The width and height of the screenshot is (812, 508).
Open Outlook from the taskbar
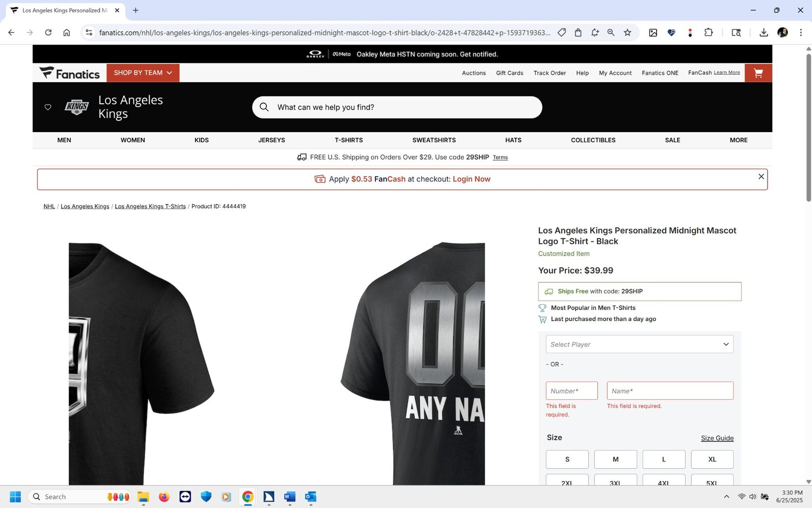click(x=311, y=496)
